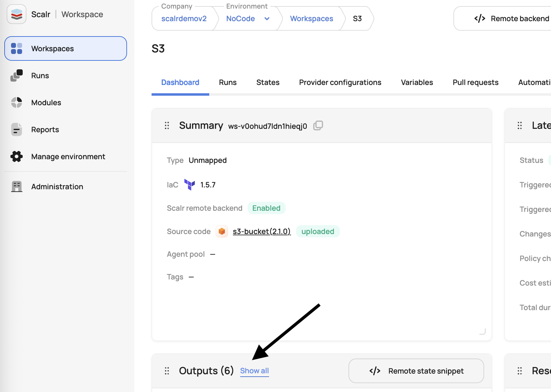Click the workspace ID ws-v0ohud7ldn1hieqj0
This screenshot has height=392, width=551.
click(x=268, y=126)
